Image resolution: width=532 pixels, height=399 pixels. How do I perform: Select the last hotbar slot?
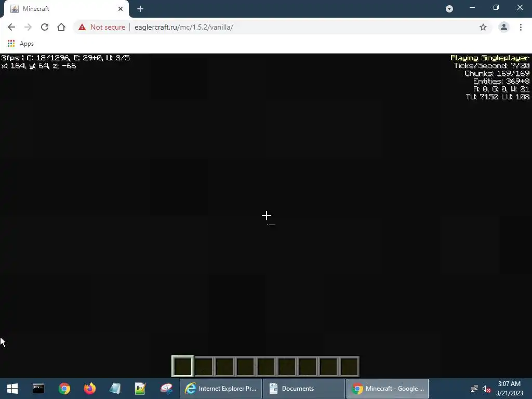pos(349,366)
